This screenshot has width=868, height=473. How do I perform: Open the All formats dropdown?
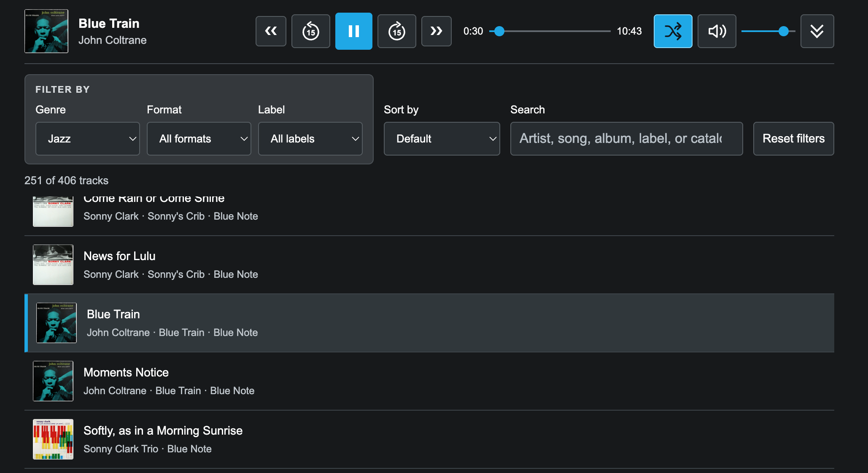[x=199, y=139]
